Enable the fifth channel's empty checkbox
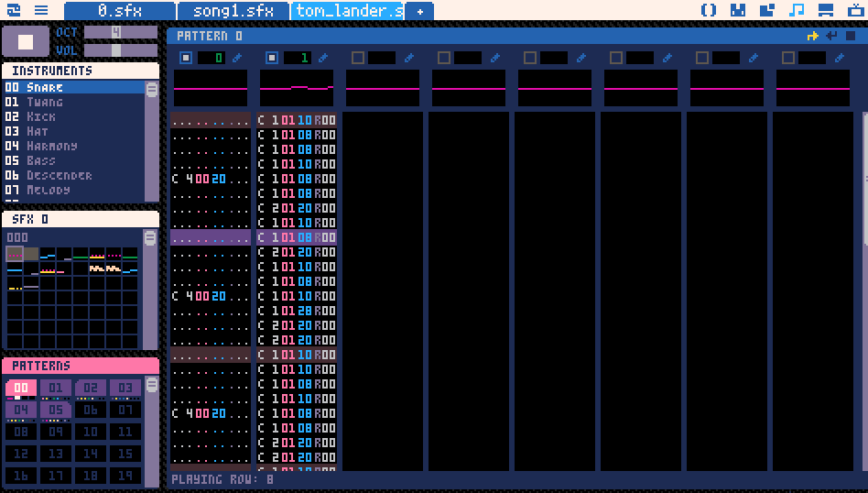Image resolution: width=868 pixels, height=493 pixels. coord(530,58)
